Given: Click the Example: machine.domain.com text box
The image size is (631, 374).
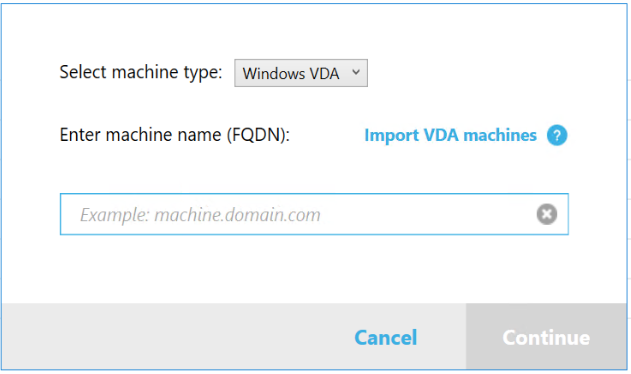Looking at the screenshot, I should coord(314,214).
